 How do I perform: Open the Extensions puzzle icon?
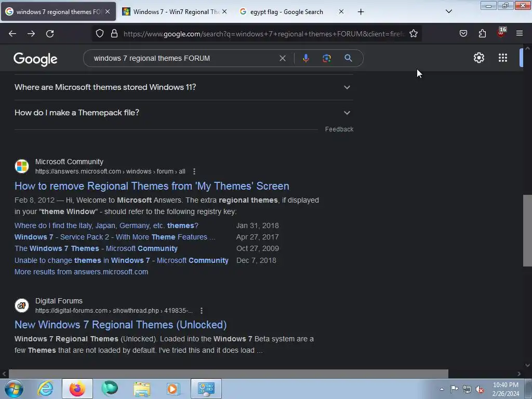(x=482, y=34)
